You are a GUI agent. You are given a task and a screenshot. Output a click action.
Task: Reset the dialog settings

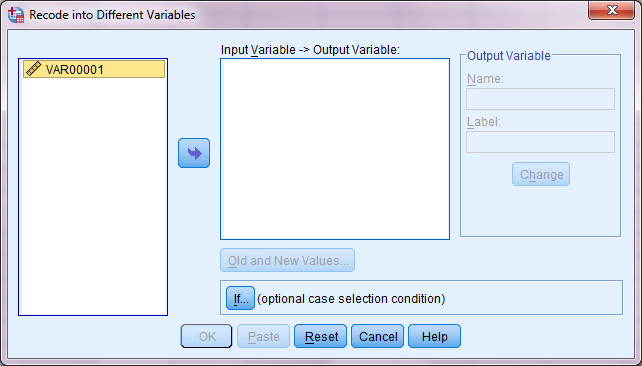(x=321, y=337)
